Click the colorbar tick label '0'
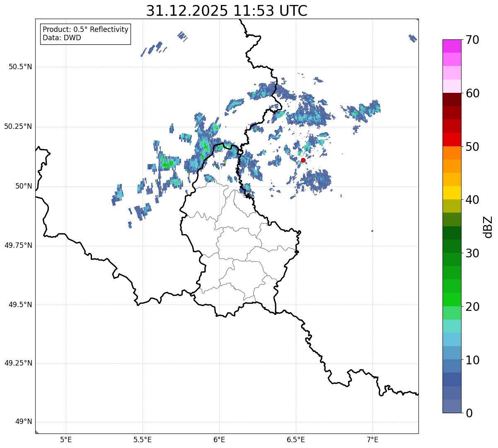This screenshot has height=448, width=498. pos(469,413)
